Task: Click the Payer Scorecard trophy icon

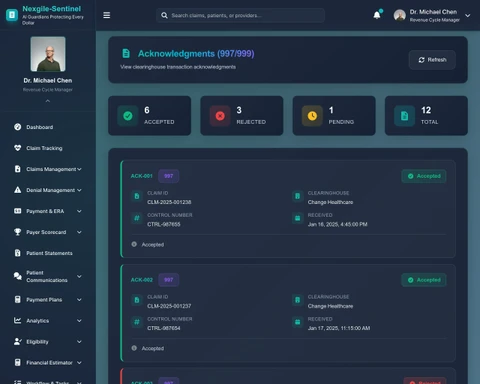Action: pos(18,232)
